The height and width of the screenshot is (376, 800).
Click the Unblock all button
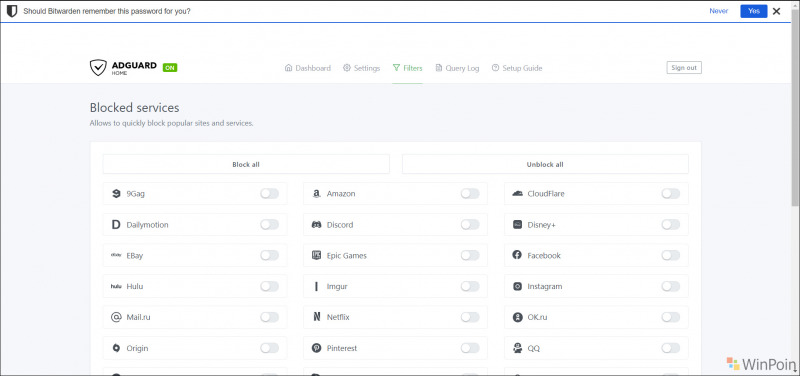[x=545, y=164]
